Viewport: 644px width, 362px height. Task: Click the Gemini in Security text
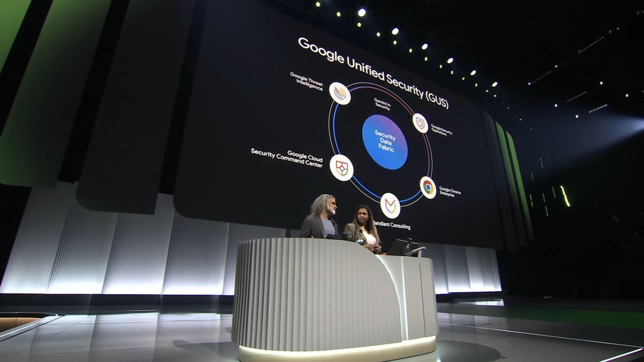[382, 104]
